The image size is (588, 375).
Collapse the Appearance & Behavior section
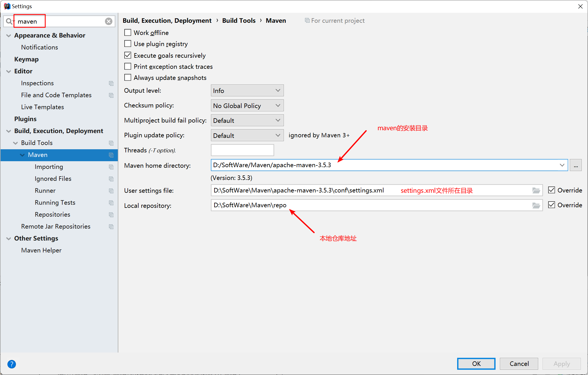[9, 36]
